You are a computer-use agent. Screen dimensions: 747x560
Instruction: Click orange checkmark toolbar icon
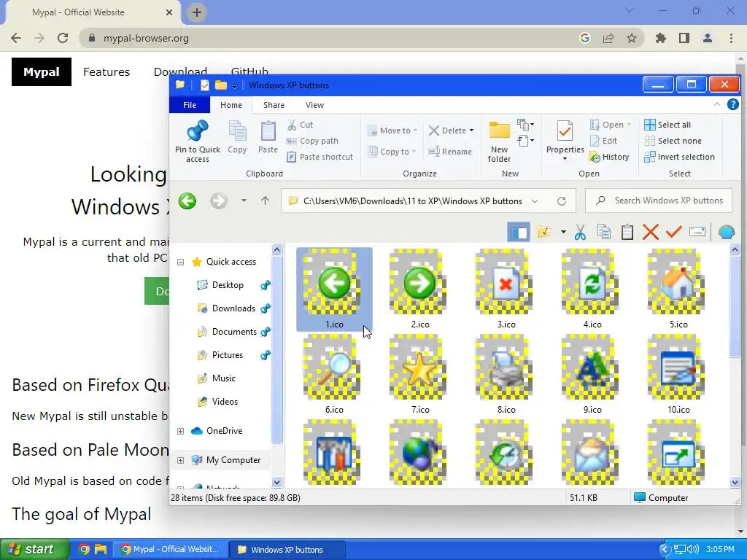click(x=673, y=232)
